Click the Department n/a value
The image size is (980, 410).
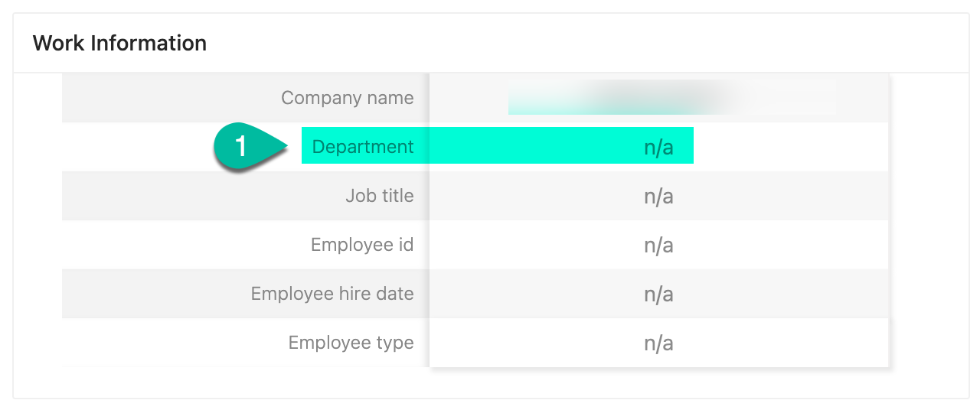(658, 147)
